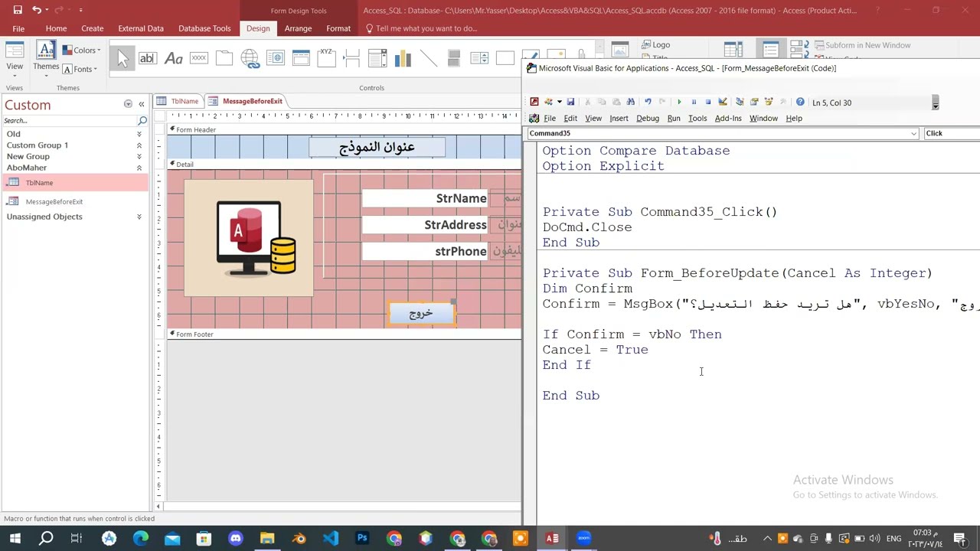Collapse the New Group section
The width and height of the screenshot is (980, 551).
pyautogui.click(x=139, y=157)
